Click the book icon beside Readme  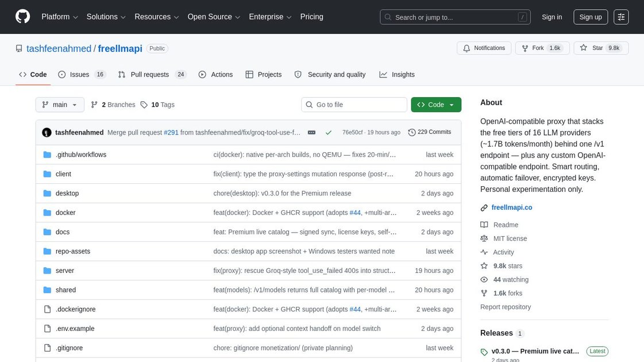point(484,225)
